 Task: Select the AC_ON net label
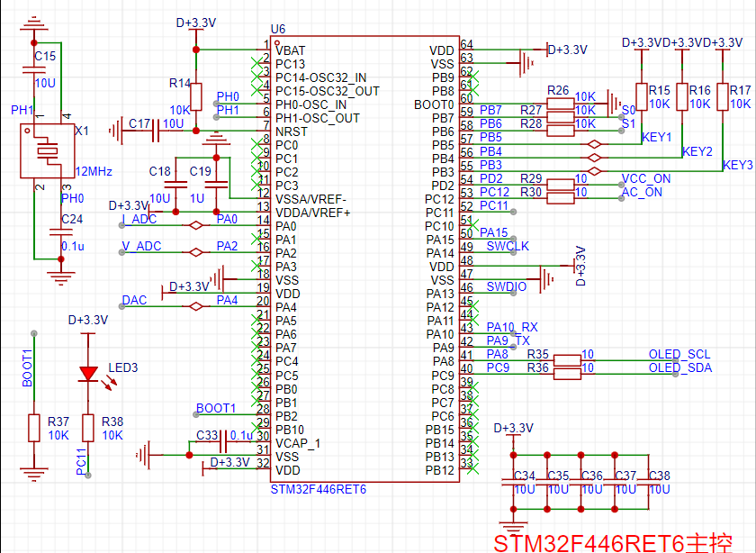(x=642, y=192)
